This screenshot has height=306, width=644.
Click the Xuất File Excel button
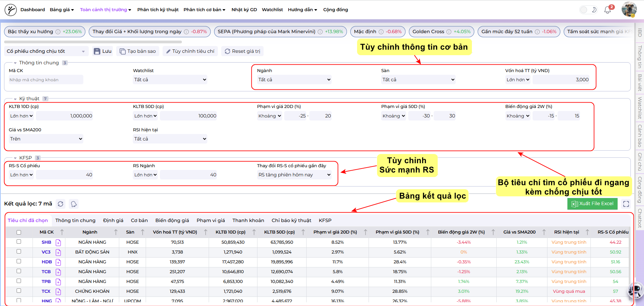pos(592,204)
